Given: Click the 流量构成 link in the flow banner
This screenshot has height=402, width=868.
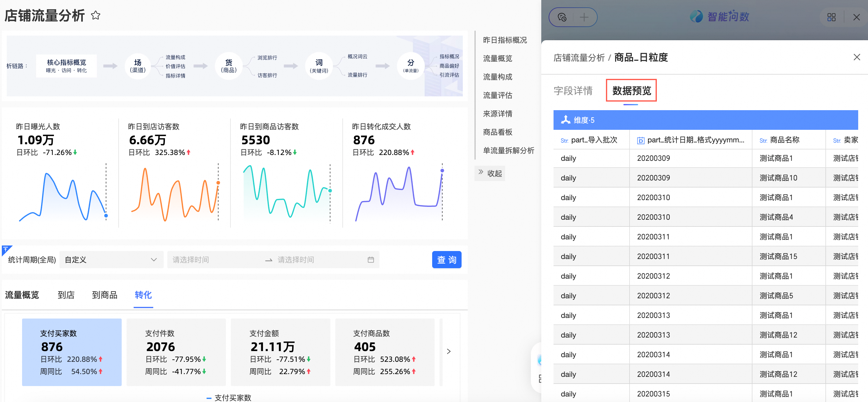Looking at the screenshot, I should pyautogui.click(x=175, y=57).
